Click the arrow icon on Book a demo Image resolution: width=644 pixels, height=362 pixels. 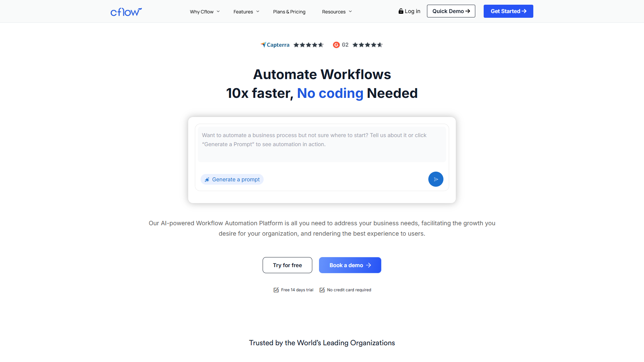(369, 265)
